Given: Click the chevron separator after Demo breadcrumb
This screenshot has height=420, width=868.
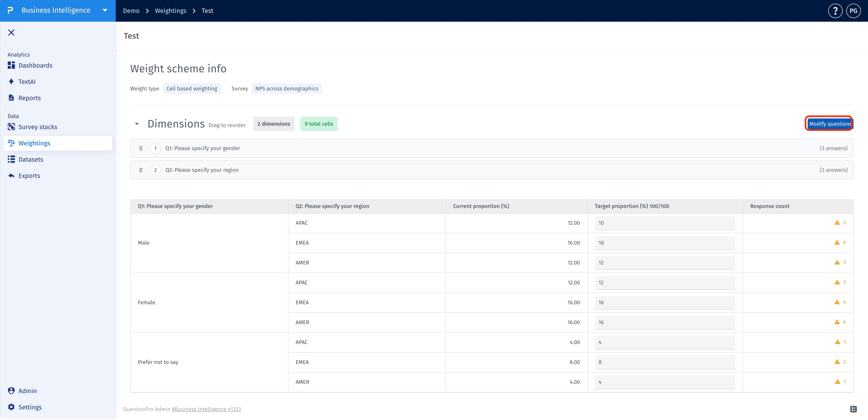Looking at the screenshot, I should (147, 11).
